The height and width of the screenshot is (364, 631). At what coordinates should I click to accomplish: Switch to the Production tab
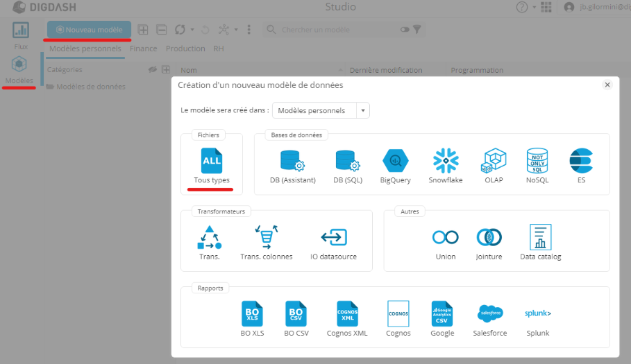(x=185, y=49)
